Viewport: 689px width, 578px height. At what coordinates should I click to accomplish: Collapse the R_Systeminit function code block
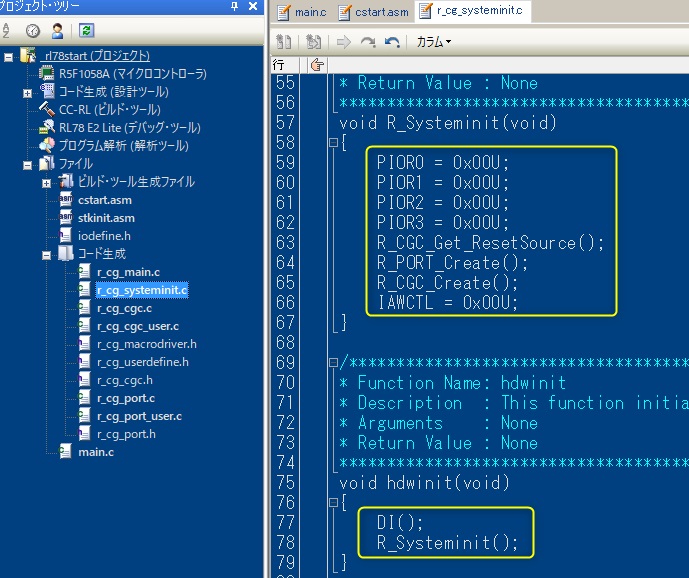pyautogui.click(x=333, y=143)
